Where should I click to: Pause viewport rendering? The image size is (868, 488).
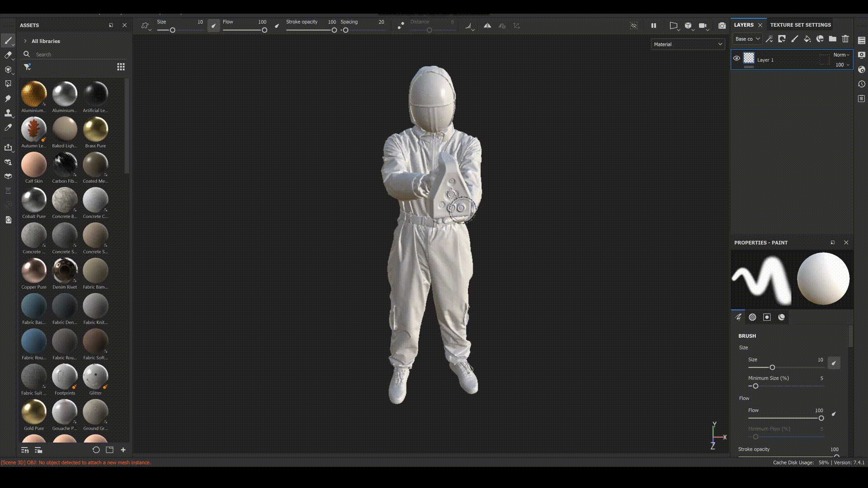[x=654, y=26]
